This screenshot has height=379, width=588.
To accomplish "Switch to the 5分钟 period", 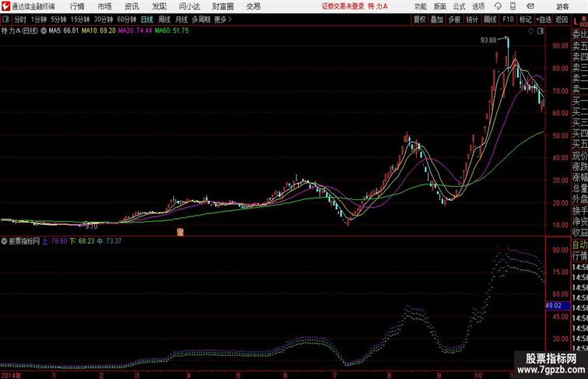I will [58, 19].
